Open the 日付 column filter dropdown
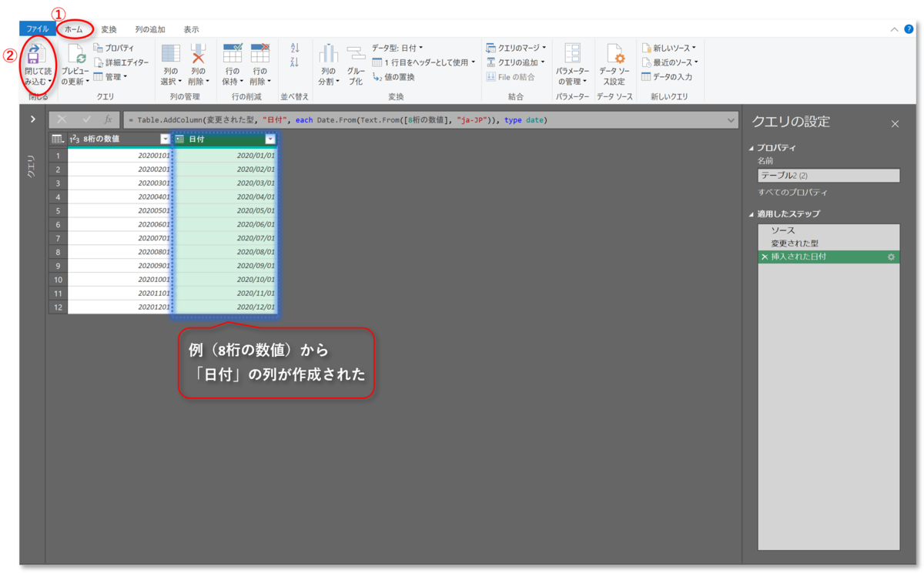 click(x=269, y=139)
